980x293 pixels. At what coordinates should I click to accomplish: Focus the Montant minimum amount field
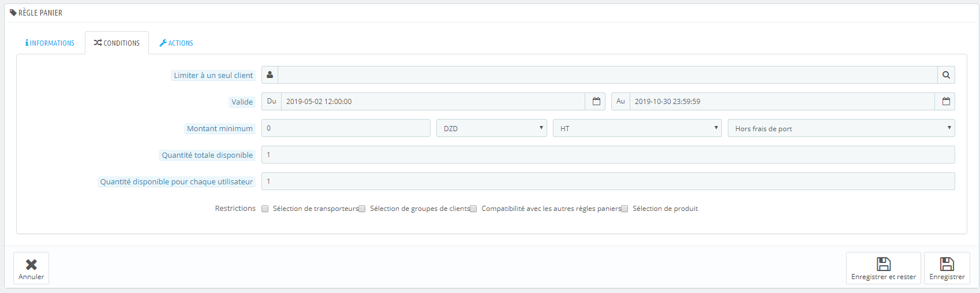point(346,128)
